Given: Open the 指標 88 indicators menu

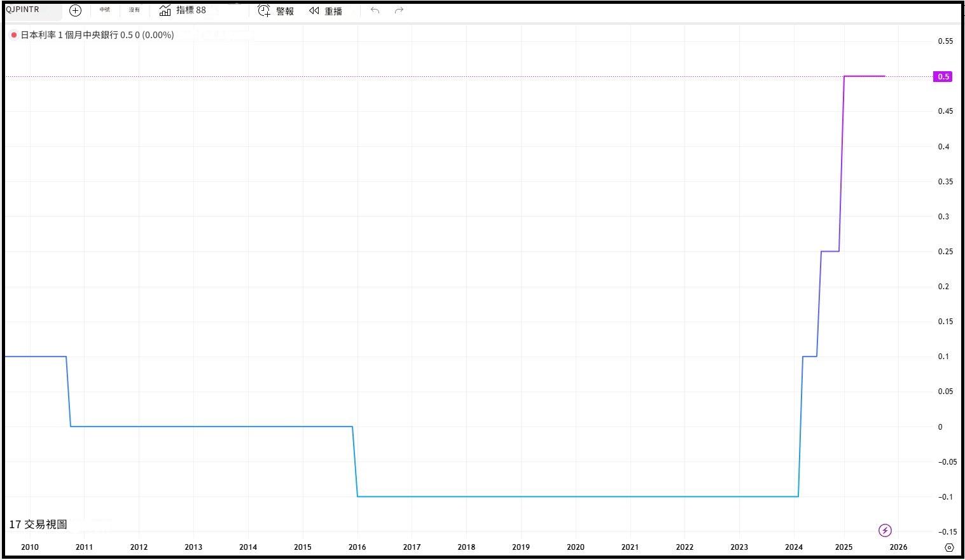Looking at the screenshot, I should tap(191, 11).
